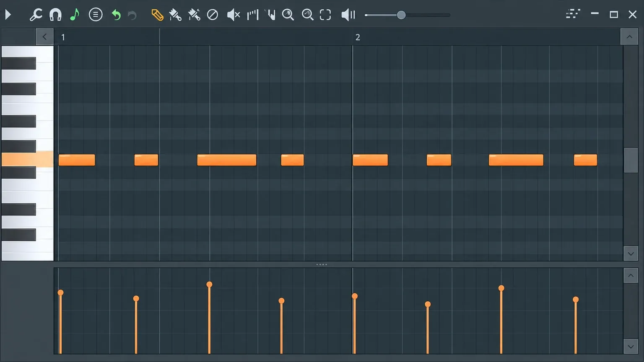Open the target channel selector icon
This screenshot has height=362, width=644.
tap(573, 14)
